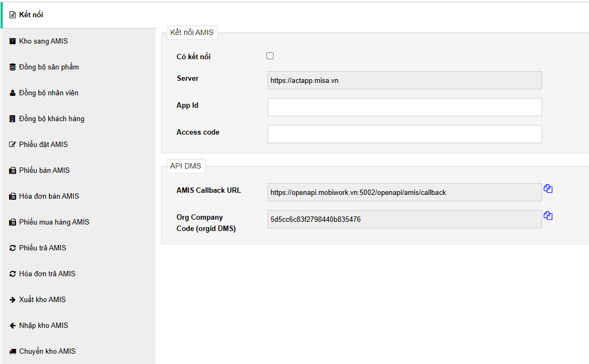Click the copy icon beside AMIS Callback URL
This screenshot has width=589, height=364.
548,189
